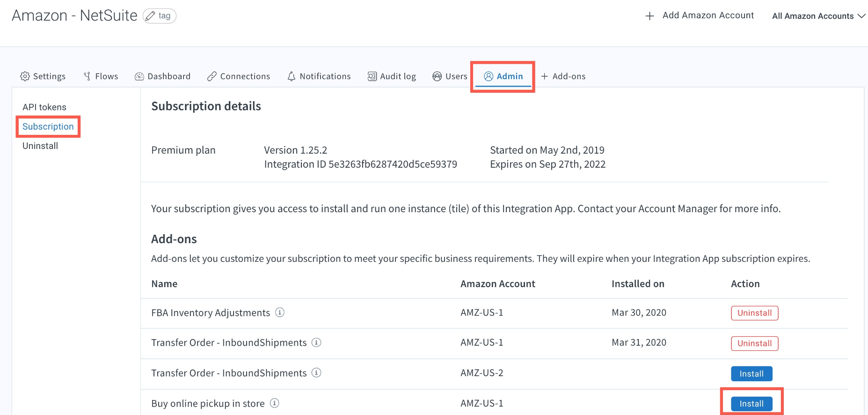The height and width of the screenshot is (415, 868).
Task: Select Subscription in the sidebar
Action: pos(48,126)
